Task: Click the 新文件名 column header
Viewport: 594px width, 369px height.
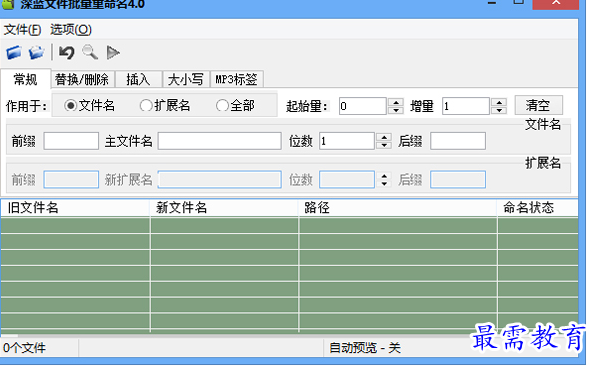Action: click(x=224, y=208)
